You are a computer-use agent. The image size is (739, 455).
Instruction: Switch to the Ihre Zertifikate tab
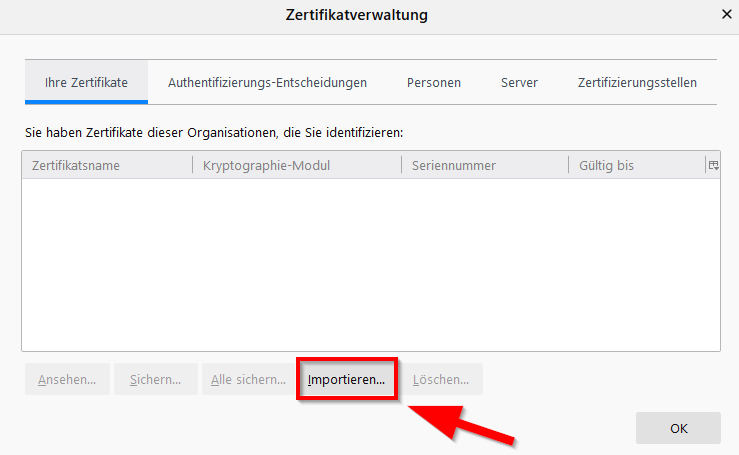click(x=86, y=82)
